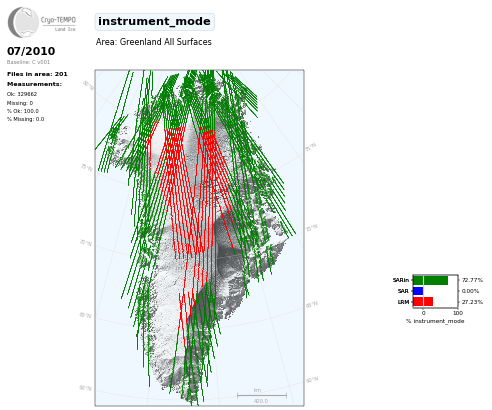Click the SARin legend label
Screen dimensions: 492x410
coord(401,280)
